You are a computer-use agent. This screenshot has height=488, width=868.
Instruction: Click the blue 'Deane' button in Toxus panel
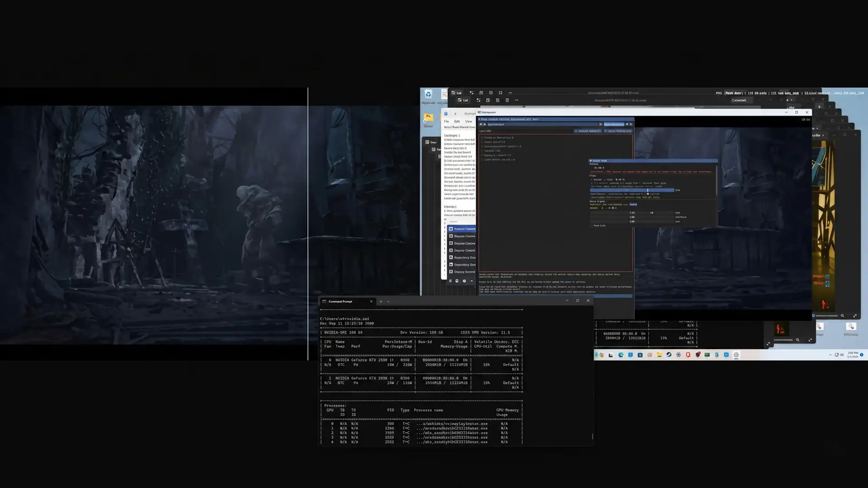pos(633,204)
